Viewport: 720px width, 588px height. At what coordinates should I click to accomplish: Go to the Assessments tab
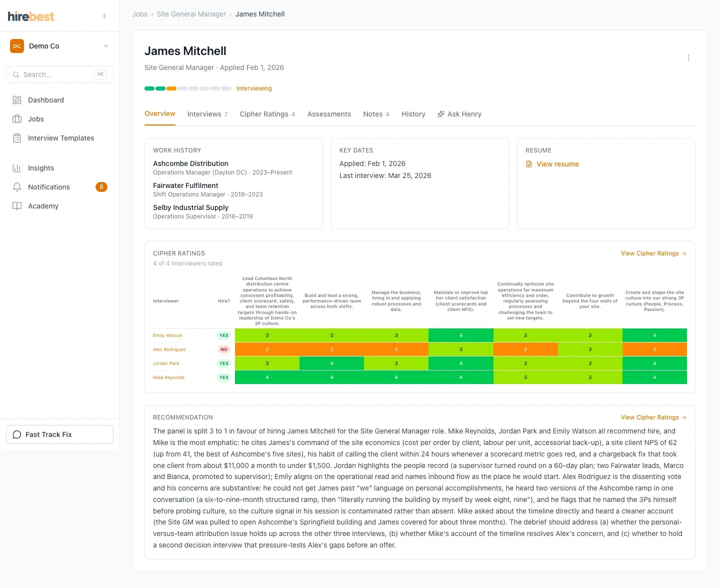(329, 114)
